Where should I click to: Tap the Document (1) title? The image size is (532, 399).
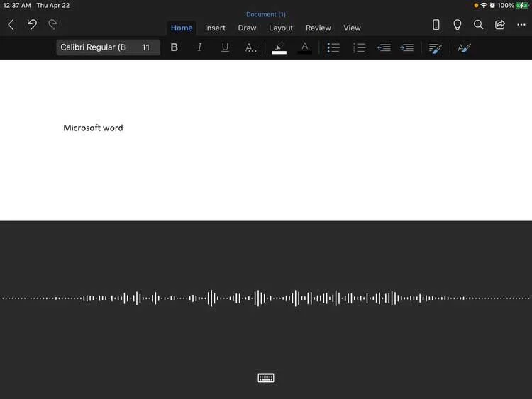266,14
